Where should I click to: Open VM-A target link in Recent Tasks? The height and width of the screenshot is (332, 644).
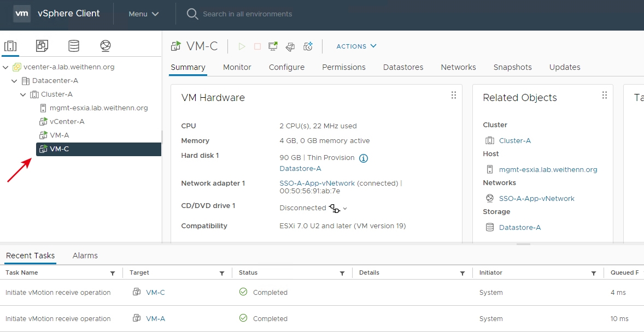[x=156, y=319]
